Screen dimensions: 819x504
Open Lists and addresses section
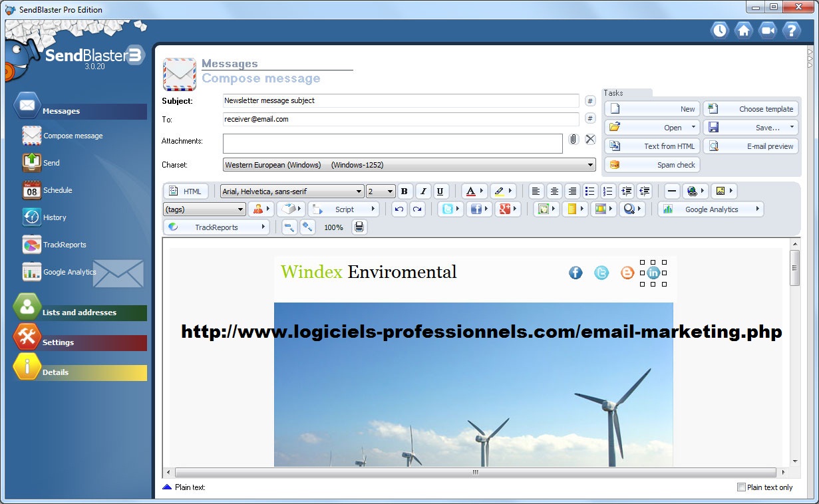(79, 313)
